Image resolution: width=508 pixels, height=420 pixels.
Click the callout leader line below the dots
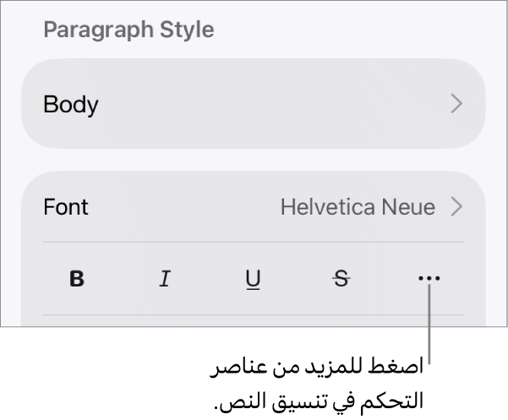pyautogui.click(x=429, y=324)
